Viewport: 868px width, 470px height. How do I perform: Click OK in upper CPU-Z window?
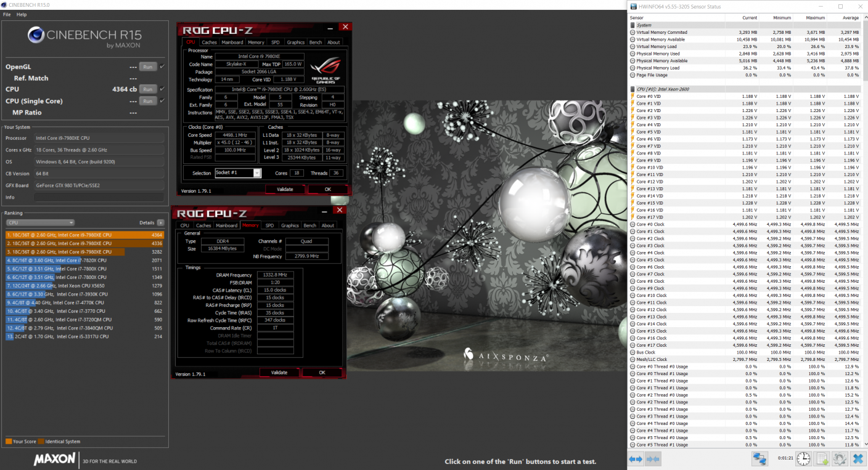pyautogui.click(x=328, y=189)
